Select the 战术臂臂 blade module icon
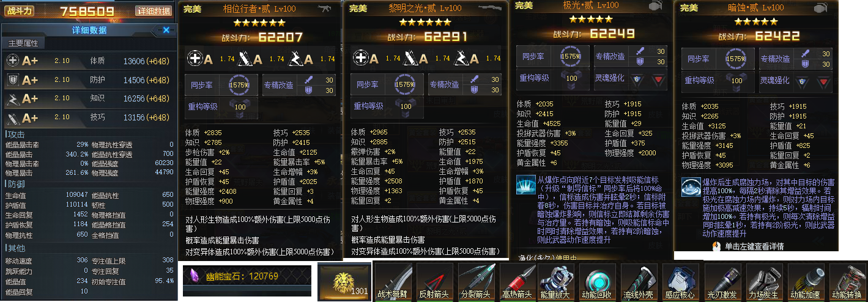Screen dimensions: 868x302 [394, 282]
